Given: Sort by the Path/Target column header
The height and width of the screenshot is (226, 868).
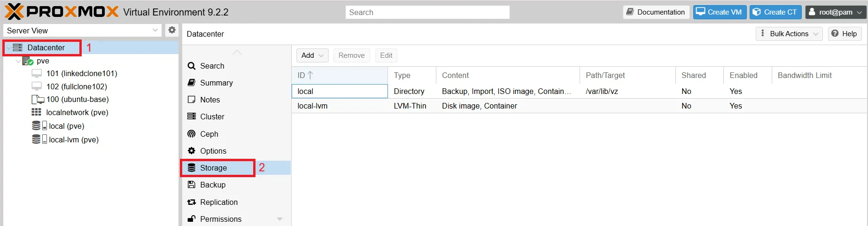Looking at the screenshot, I should 628,75.
